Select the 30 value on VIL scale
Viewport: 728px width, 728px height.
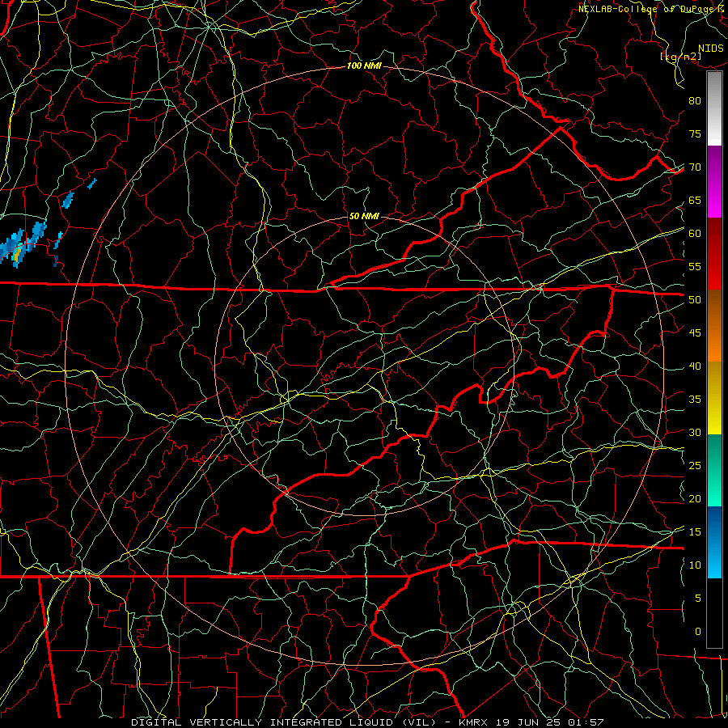pyautogui.click(x=695, y=433)
